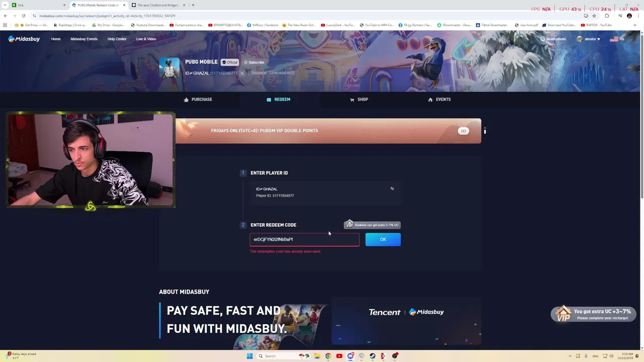Viewport: 644px width, 362px height.
Task: Select the PURCHASE tab
Action: [198, 100]
